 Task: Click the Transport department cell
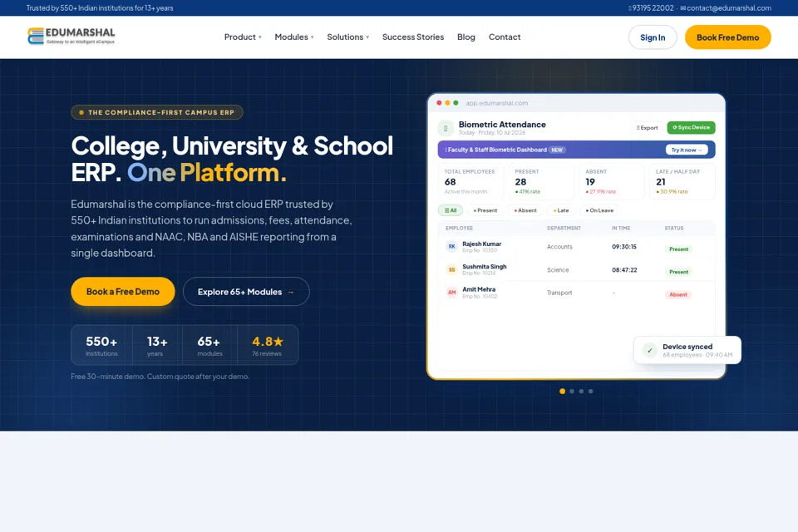pos(559,293)
